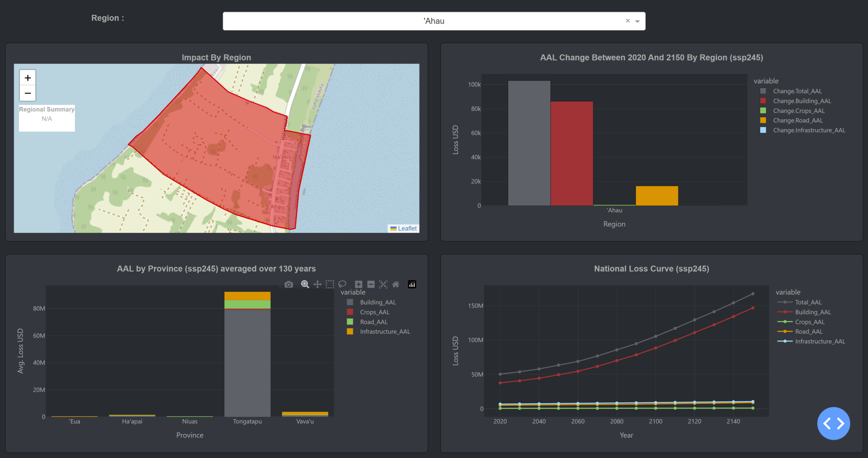Select the Lasso Select tool
Viewport: 868px width, 458px height.
click(342, 284)
